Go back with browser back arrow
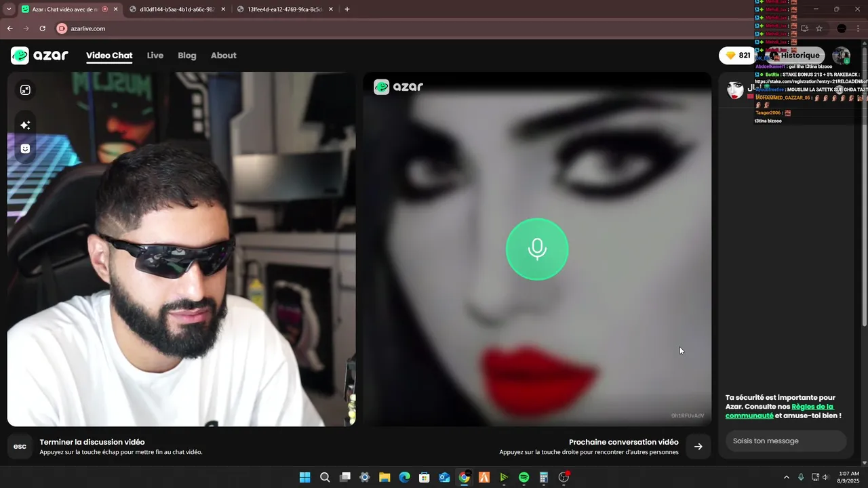The height and width of the screenshot is (488, 868). click(x=9, y=28)
